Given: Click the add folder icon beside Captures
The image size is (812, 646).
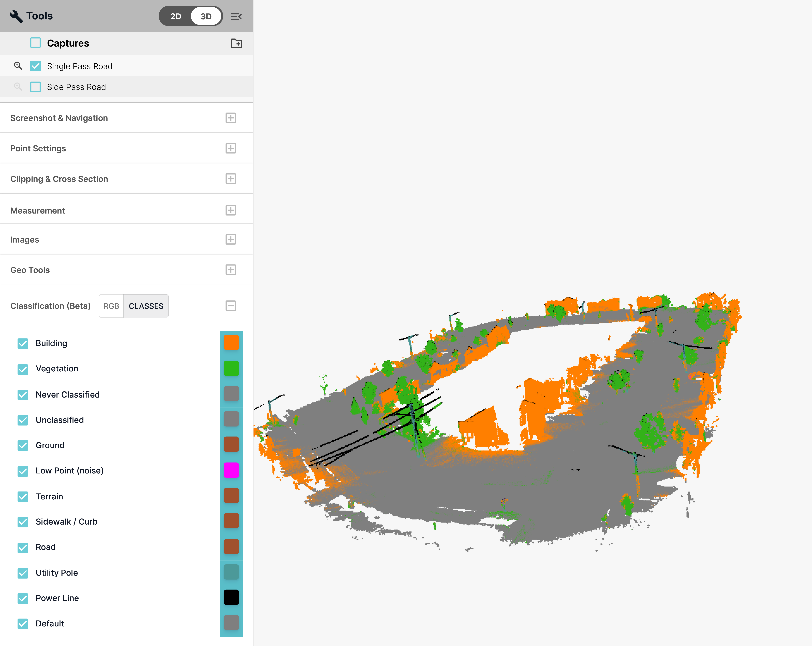Looking at the screenshot, I should pos(236,43).
